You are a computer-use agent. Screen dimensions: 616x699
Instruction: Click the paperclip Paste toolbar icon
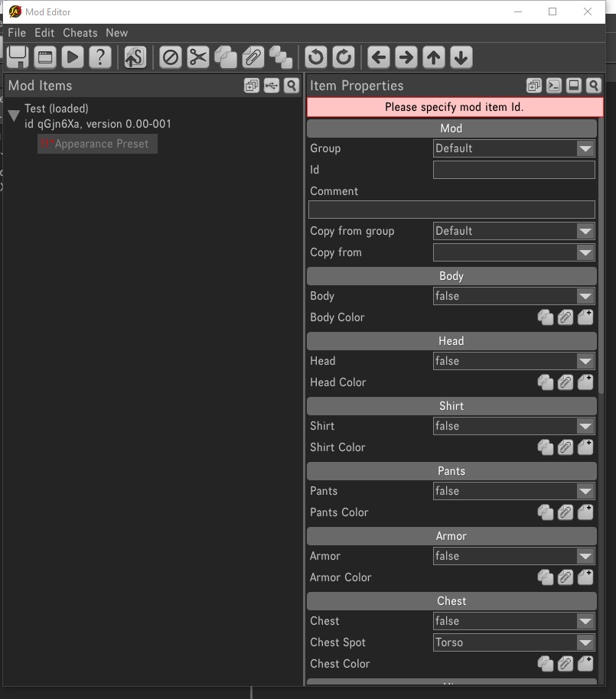pyautogui.click(x=253, y=57)
